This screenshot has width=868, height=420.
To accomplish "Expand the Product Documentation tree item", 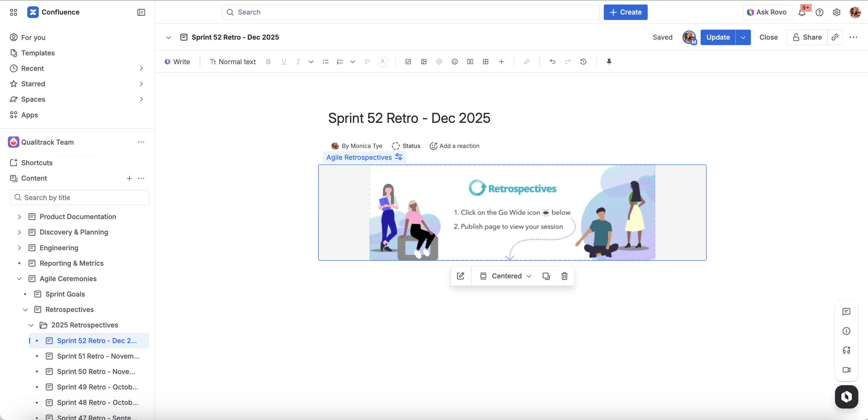I will click(20, 217).
